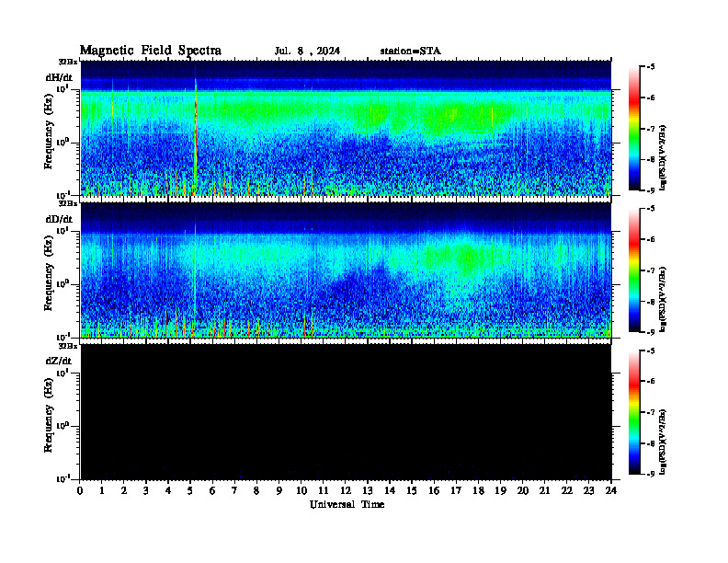Click hour 5 on the Universal Time axis

click(x=190, y=491)
